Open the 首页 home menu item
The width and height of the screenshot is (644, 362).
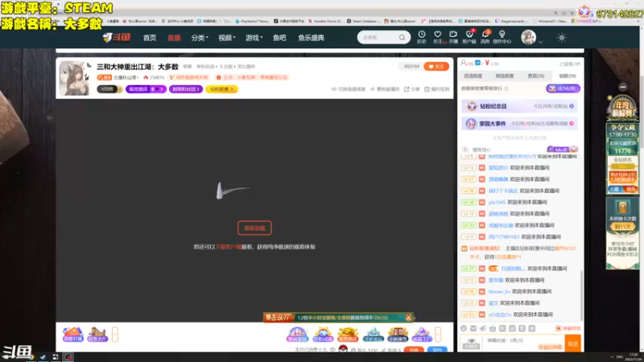click(150, 38)
